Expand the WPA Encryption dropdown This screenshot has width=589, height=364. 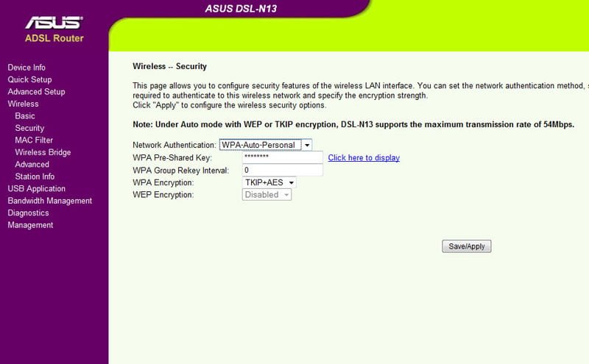269,182
